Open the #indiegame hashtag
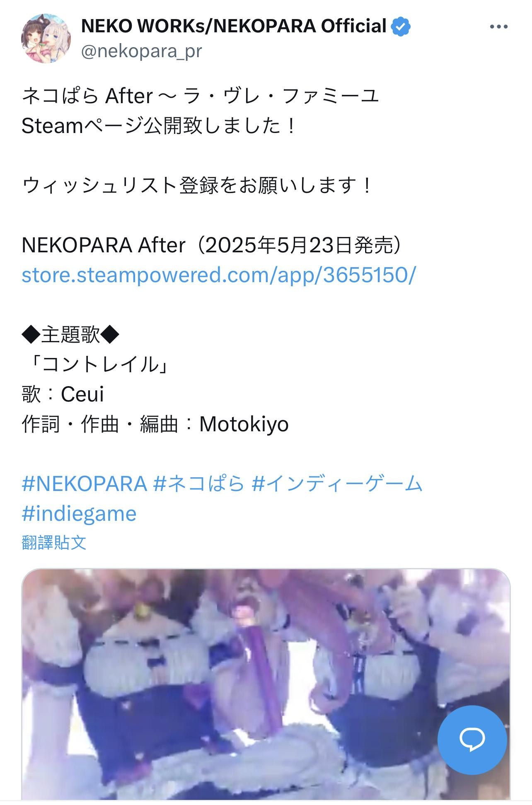This screenshot has height=805, width=532. coord(79,514)
